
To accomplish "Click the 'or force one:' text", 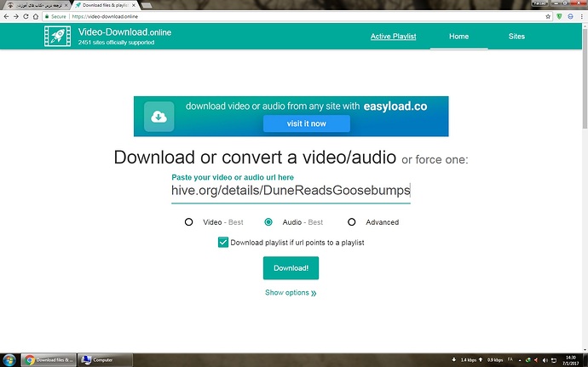I will click(x=435, y=160).
